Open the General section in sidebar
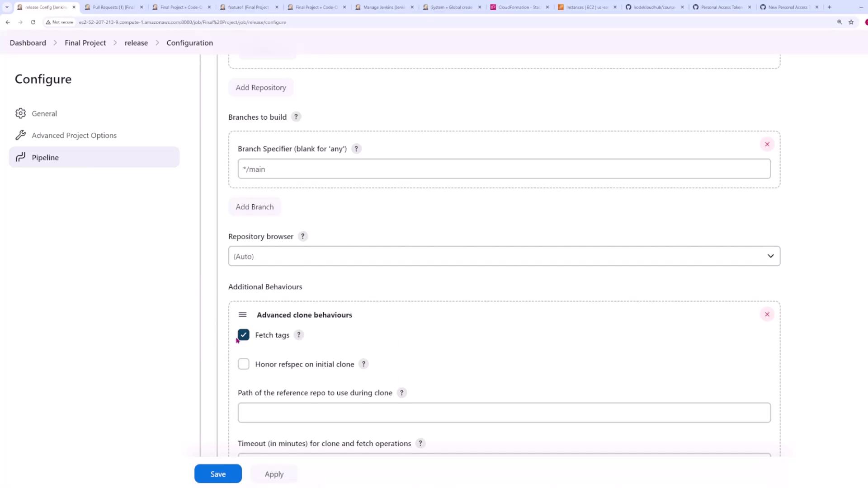The image size is (868, 488). [44, 113]
